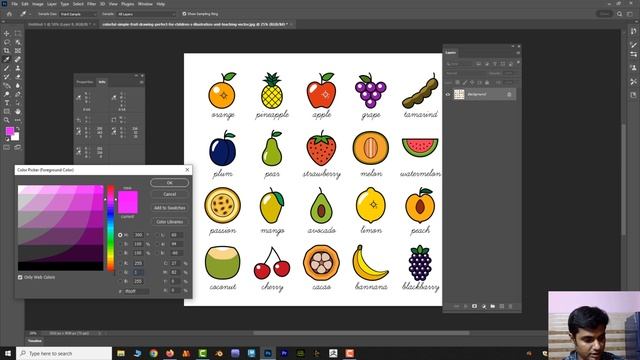The height and width of the screenshot is (360, 640).
Task: Select the Frame tool
Action: pyautogui.click(x=18, y=51)
